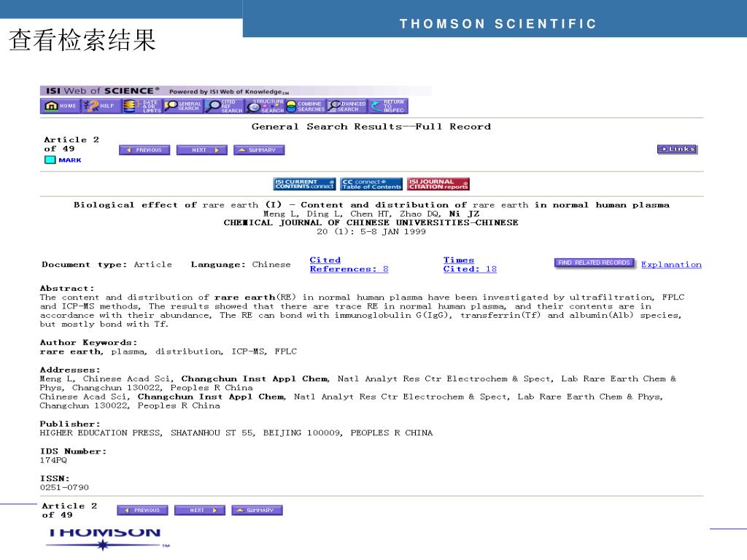Open General Search

click(x=183, y=106)
